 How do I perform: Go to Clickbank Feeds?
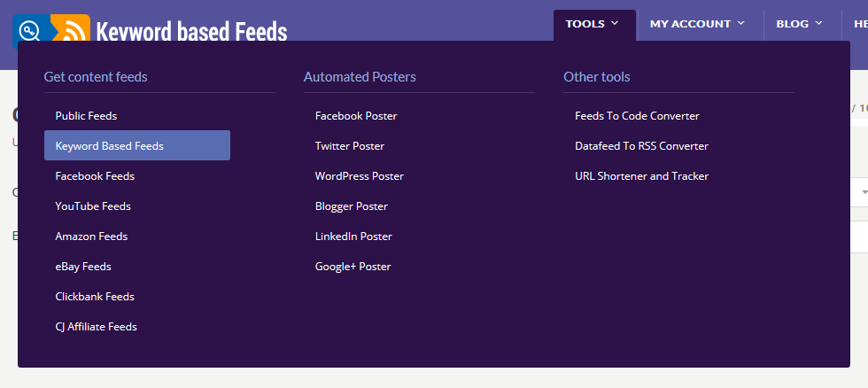[x=95, y=297]
